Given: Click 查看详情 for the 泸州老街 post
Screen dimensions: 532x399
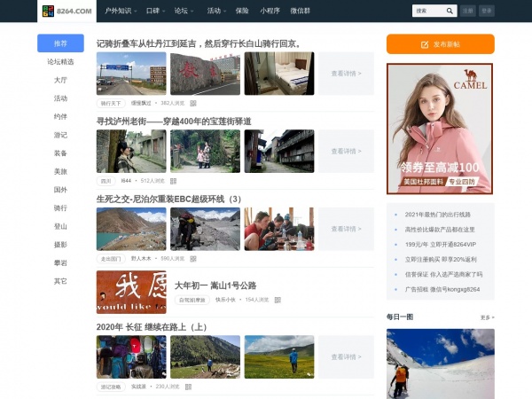Looking at the screenshot, I should click(x=346, y=151).
